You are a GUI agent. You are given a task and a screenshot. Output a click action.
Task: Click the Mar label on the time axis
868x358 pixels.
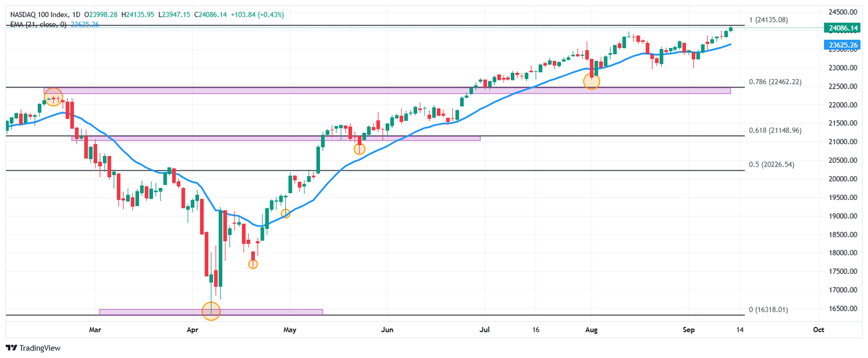click(96, 329)
